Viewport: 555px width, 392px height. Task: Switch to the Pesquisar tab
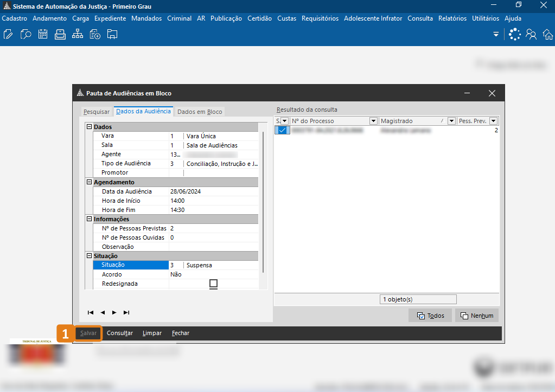click(x=96, y=112)
